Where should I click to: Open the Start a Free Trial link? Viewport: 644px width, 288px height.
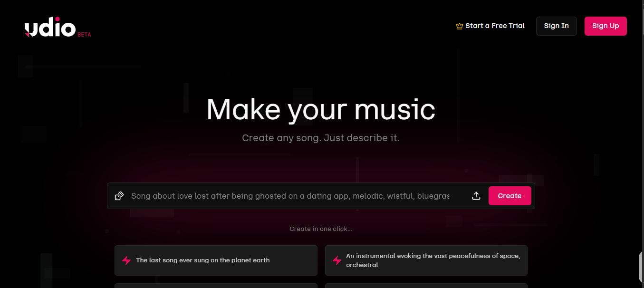[495, 26]
